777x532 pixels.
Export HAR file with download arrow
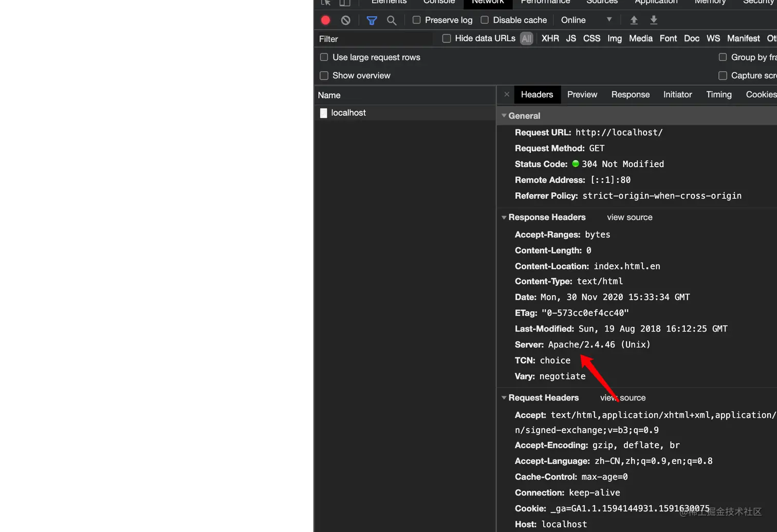pyautogui.click(x=654, y=20)
